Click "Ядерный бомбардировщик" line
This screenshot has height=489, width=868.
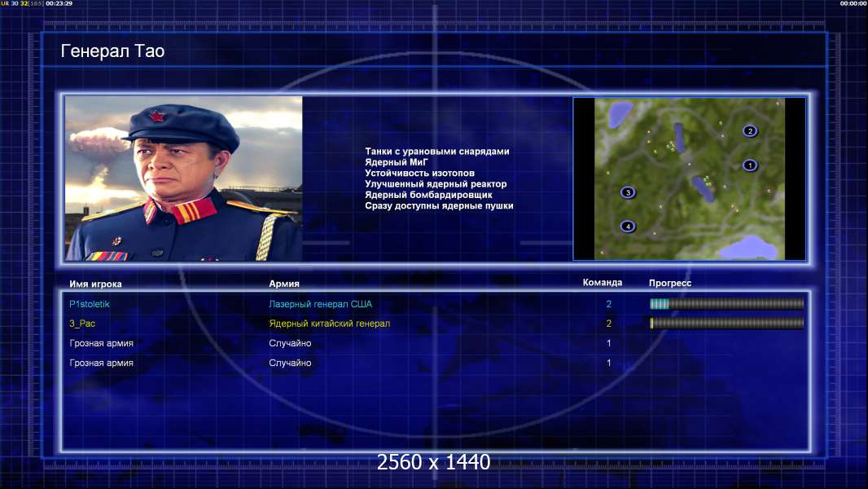click(428, 195)
